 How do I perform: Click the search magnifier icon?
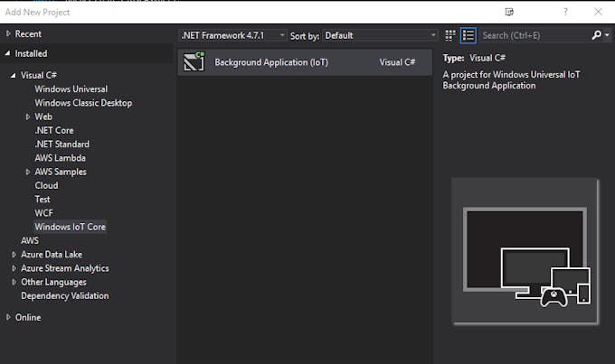click(x=597, y=35)
